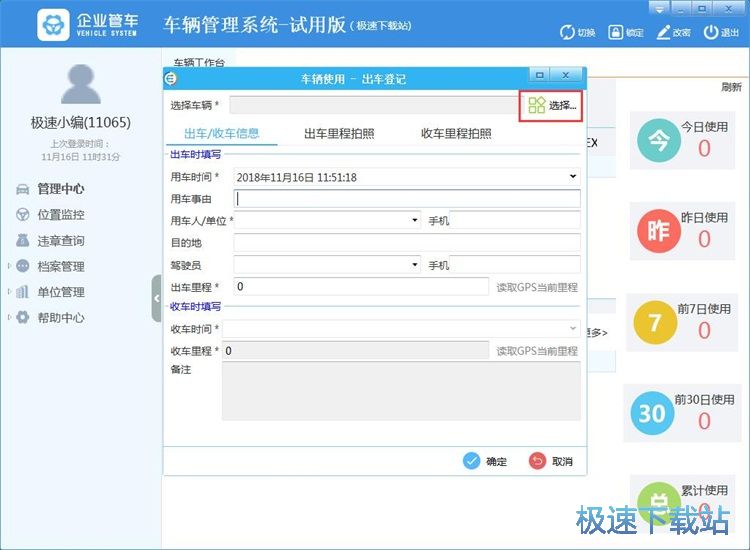Click the 改密 change password icon
Screen dimensions: 750x550
pyautogui.click(x=663, y=33)
